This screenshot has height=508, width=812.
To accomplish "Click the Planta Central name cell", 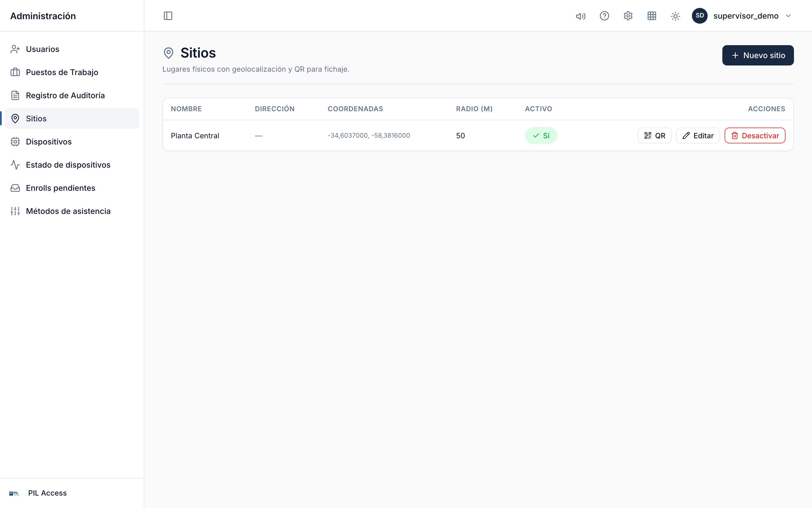I will click(x=195, y=136).
